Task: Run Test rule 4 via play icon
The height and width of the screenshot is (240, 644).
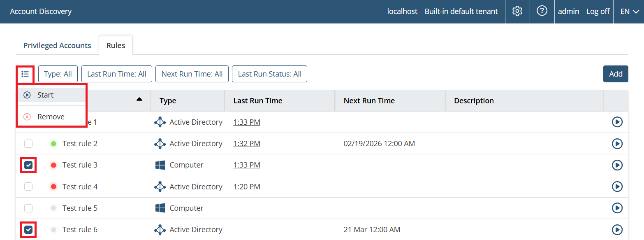Action: click(x=617, y=186)
